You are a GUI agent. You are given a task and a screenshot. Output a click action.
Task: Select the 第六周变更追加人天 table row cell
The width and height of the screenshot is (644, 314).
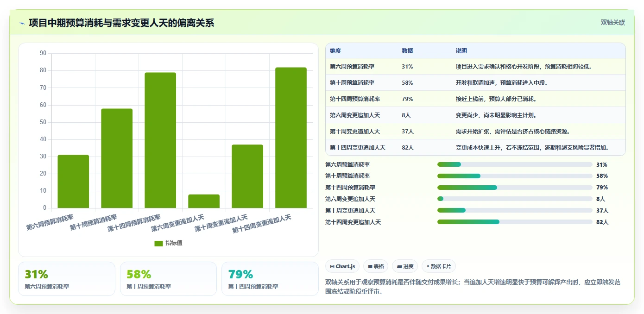355,115
